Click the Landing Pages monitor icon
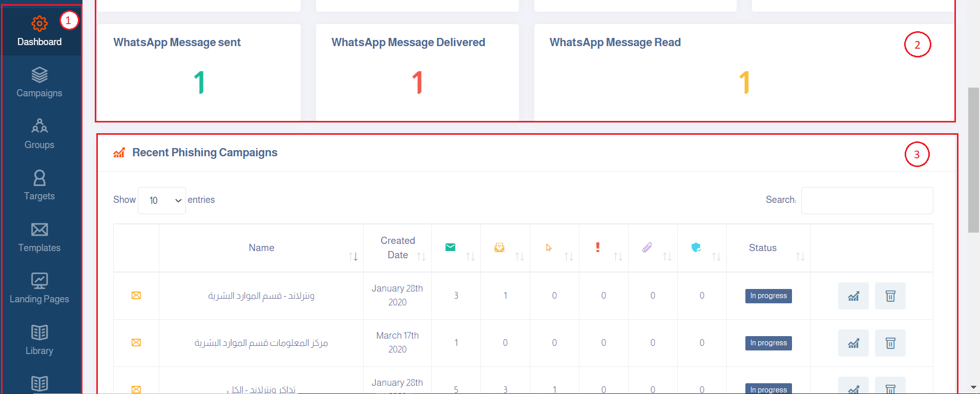Image resolution: width=980 pixels, height=394 pixels. pyautogui.click(x=39, y=281)
